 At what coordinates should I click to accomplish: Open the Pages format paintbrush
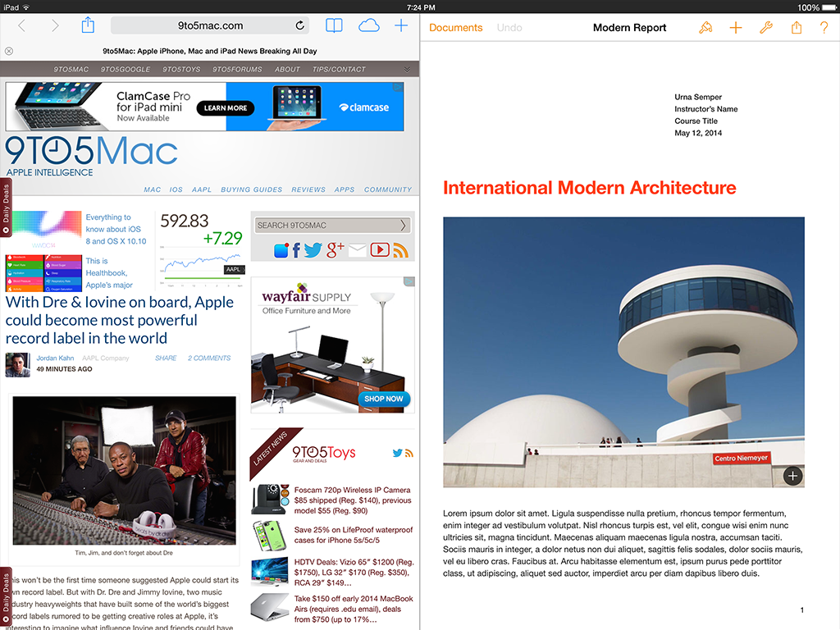click(705, 28)
